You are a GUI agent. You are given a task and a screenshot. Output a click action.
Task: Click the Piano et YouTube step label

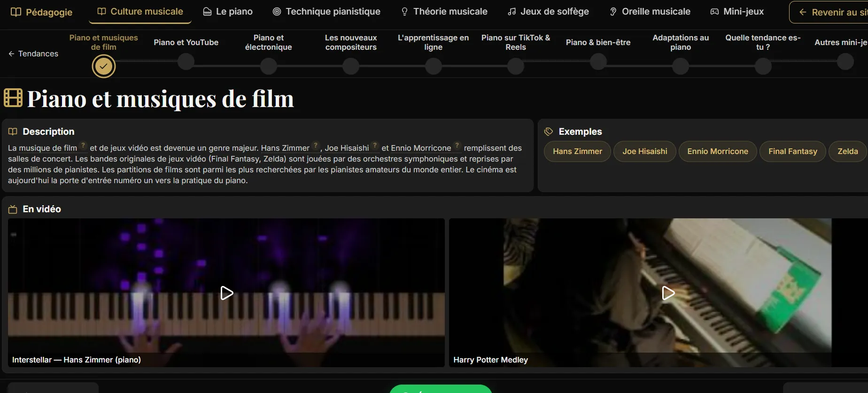pos(186,42)
